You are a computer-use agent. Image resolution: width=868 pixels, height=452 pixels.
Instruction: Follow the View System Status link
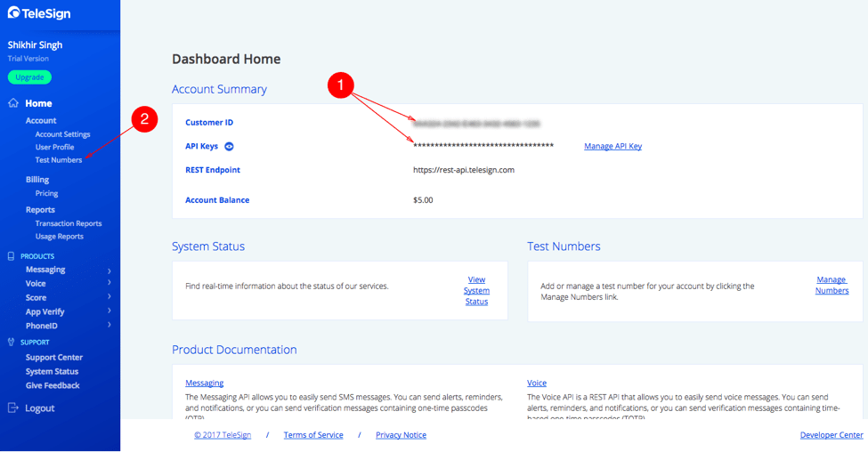coord(476,290)
